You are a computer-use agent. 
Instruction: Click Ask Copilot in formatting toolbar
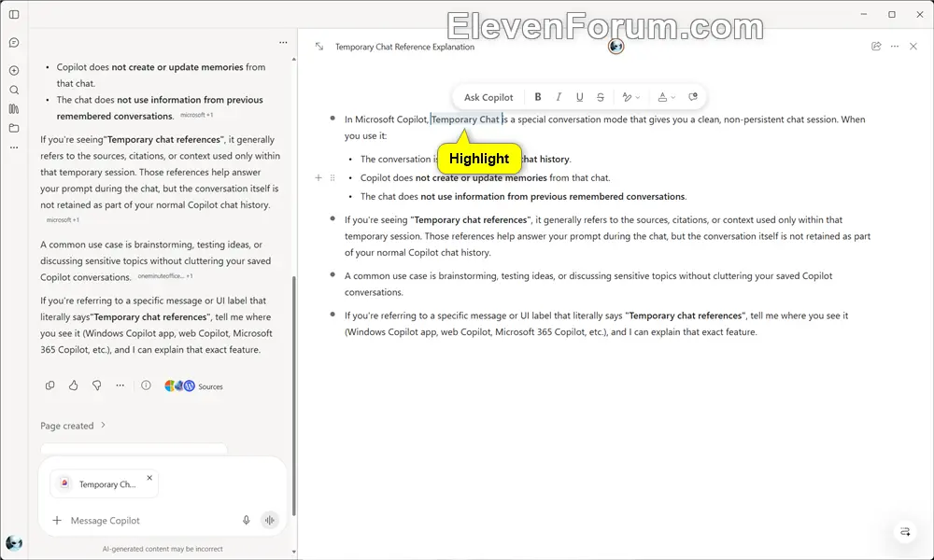(x=488, y=97)
